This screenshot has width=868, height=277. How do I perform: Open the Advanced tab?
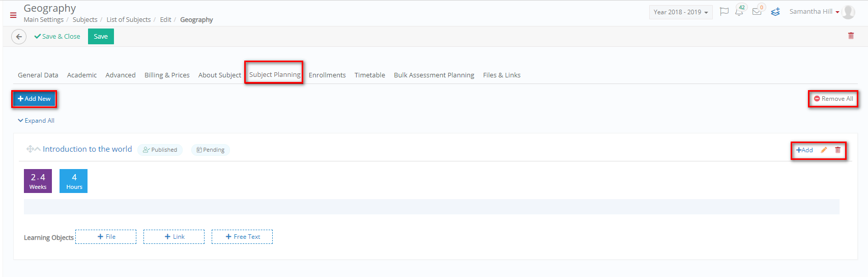point(121,75)
